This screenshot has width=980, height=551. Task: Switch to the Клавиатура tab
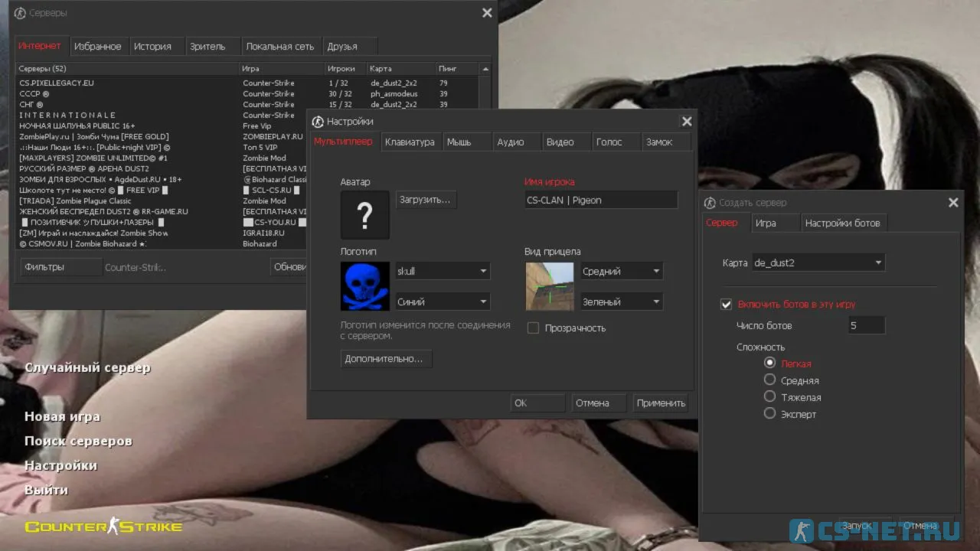coord(410,142)
